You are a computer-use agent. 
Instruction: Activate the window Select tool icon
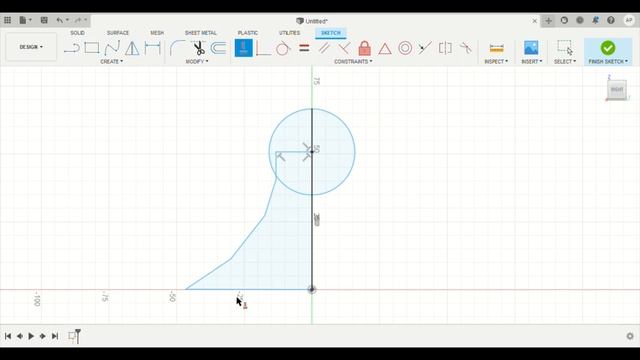tap(565, 48)
